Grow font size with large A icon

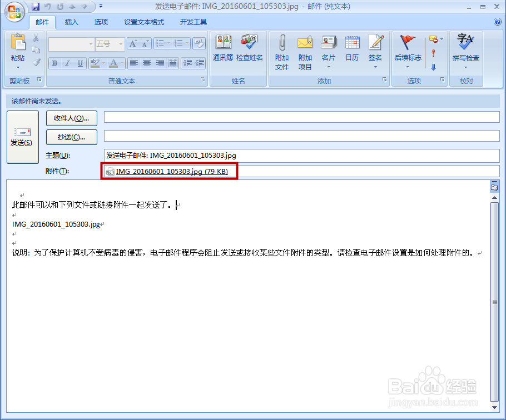tap(133, 43)
